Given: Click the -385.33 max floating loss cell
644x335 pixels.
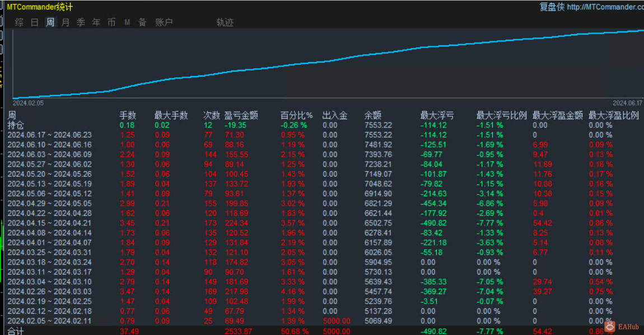Looking at the screenshot, I should 433,282.
